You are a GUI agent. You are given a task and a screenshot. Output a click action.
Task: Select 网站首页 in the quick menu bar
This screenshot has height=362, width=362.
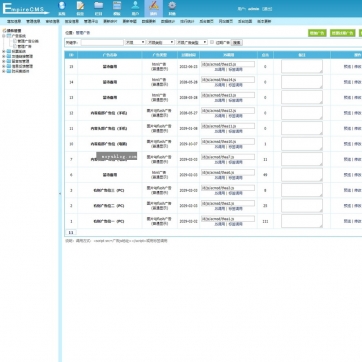pyautogui.click(x=226, y=21)
